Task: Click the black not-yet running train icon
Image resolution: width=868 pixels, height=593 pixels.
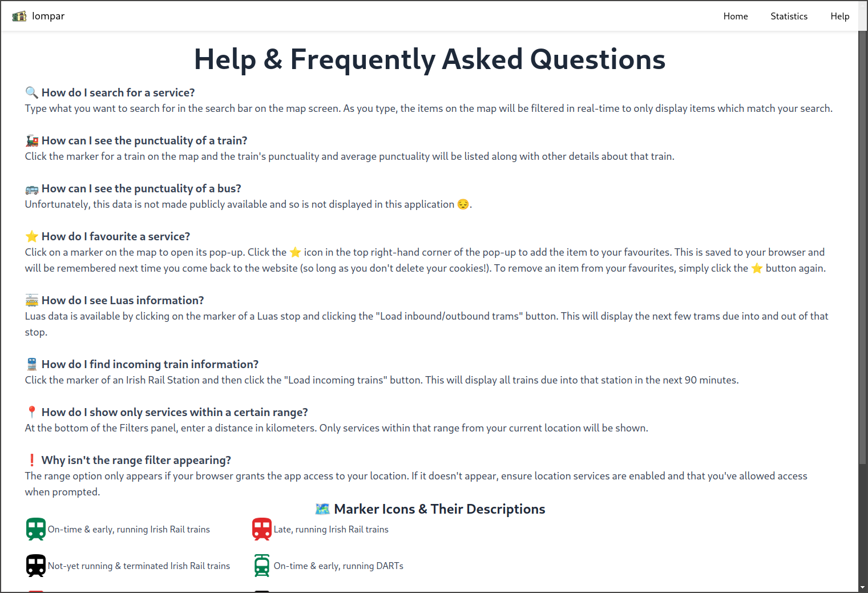Action: point(36,566)
